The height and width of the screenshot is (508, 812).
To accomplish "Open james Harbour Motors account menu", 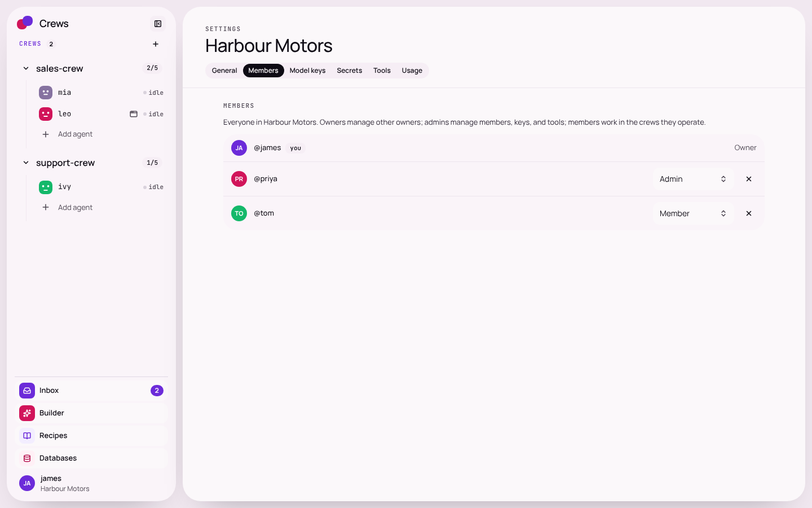I will 91,483.
